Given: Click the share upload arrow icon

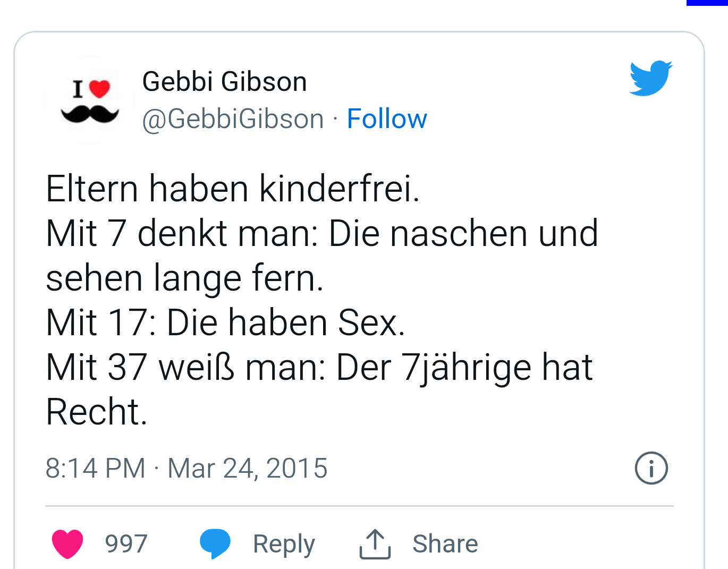Looking at the screenshot, I should 375,543.
